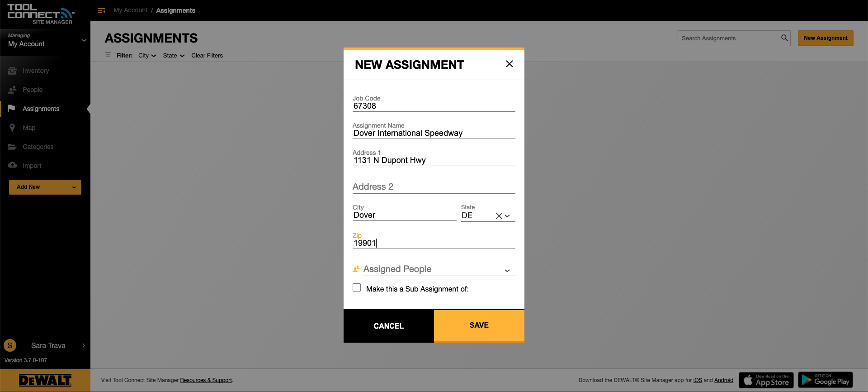This screenshot has height=392, width=868.
Task: Open the App Store download badge
Action: [766, 380]
